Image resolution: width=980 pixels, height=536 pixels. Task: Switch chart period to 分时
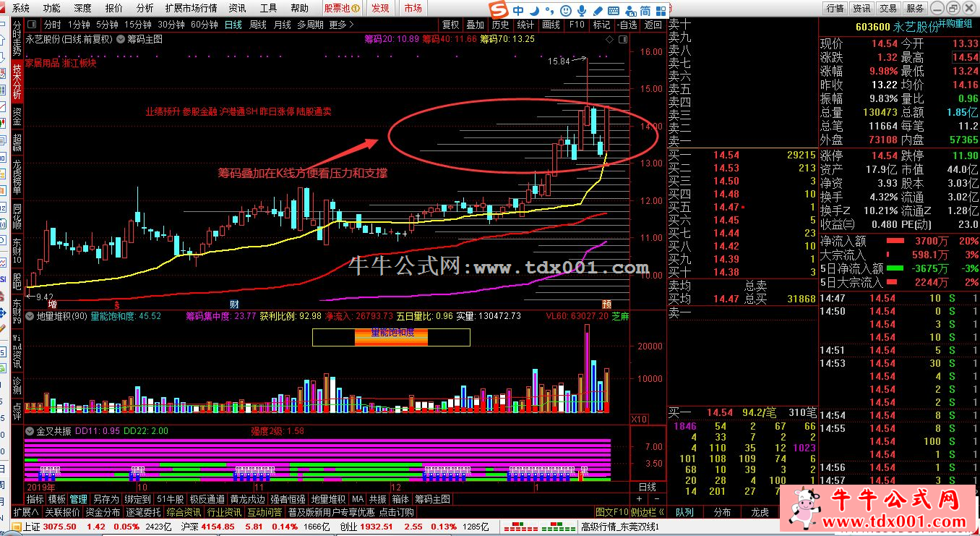52,24
